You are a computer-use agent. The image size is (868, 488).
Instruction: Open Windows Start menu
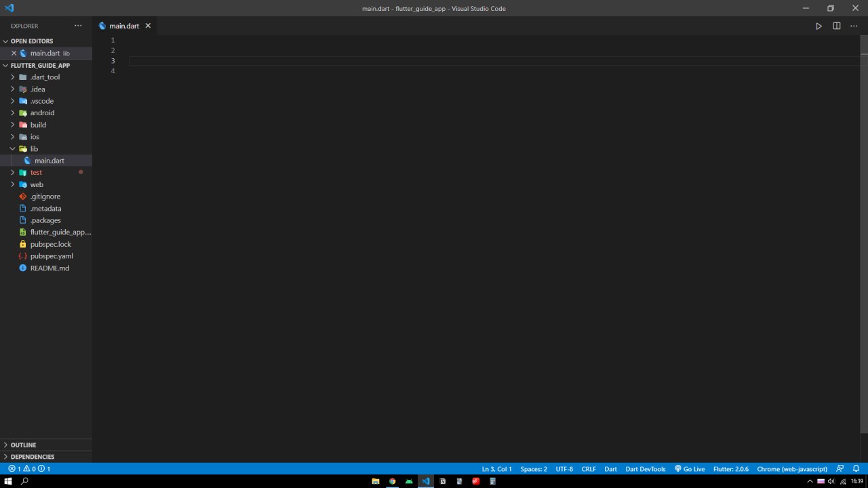click(8, 481)
